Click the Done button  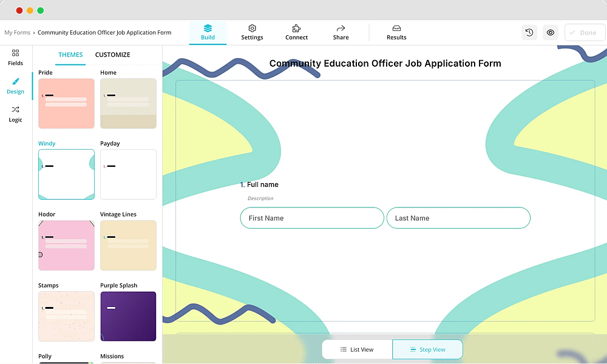tap(585, 33)
